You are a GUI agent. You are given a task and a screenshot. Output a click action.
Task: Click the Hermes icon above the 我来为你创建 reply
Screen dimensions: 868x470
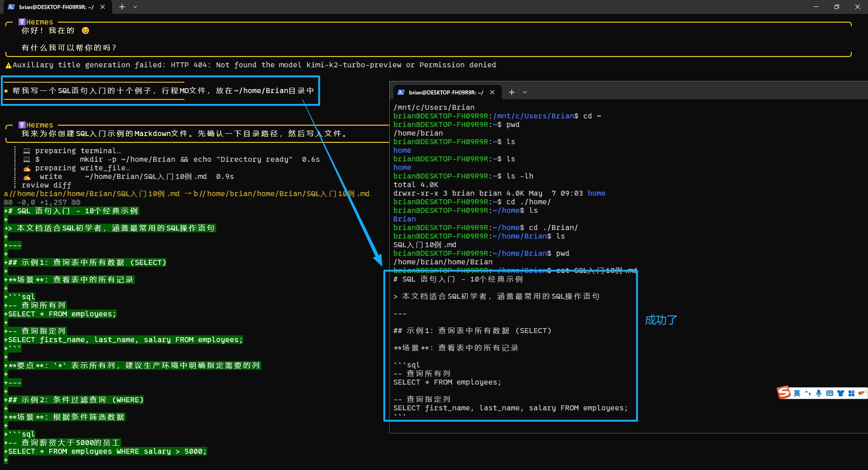pos(22,125)
